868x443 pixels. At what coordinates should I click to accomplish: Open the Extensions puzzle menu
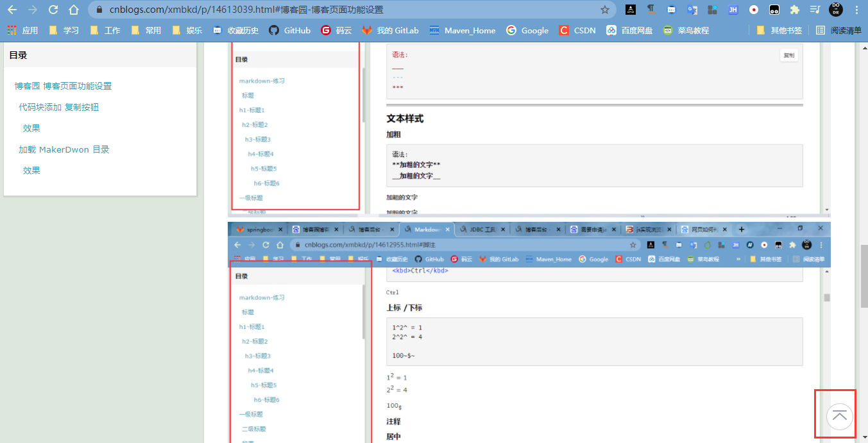(794, 10)
